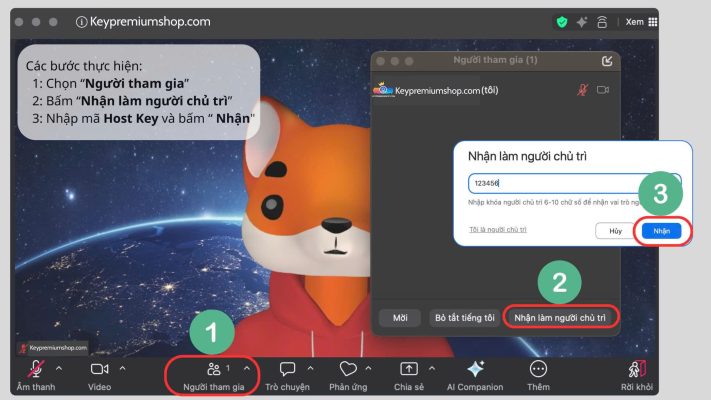Open Xem view layout menu
Screen dimensions: 711x400
641,22
